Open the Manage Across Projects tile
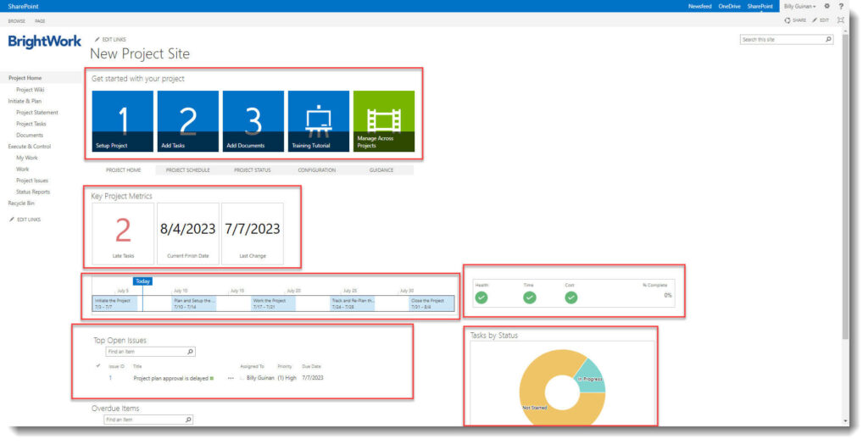This screenshot has width=868, height=445. click(x=383, y=121)
